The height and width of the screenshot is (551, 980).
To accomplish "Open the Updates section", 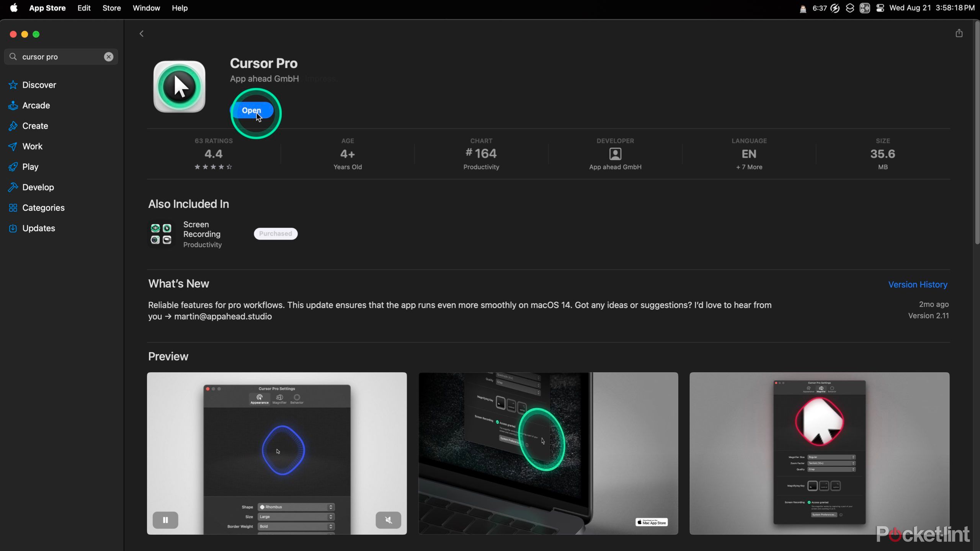I will point(39,228).
